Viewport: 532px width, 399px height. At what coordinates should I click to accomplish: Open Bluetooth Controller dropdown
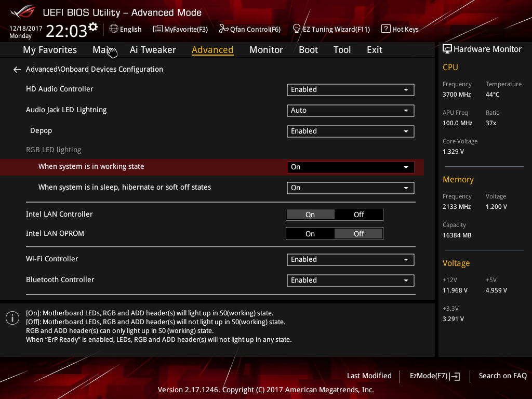click(351, 280)
